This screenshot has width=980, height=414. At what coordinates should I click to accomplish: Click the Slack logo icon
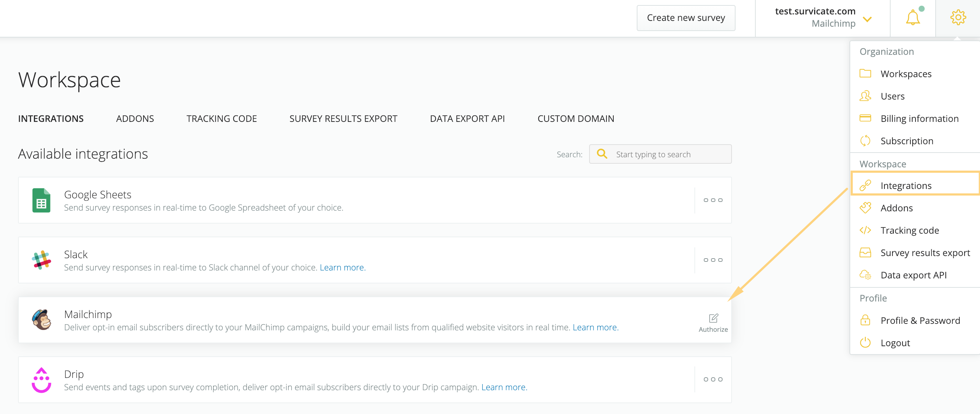tap(41, 260)
